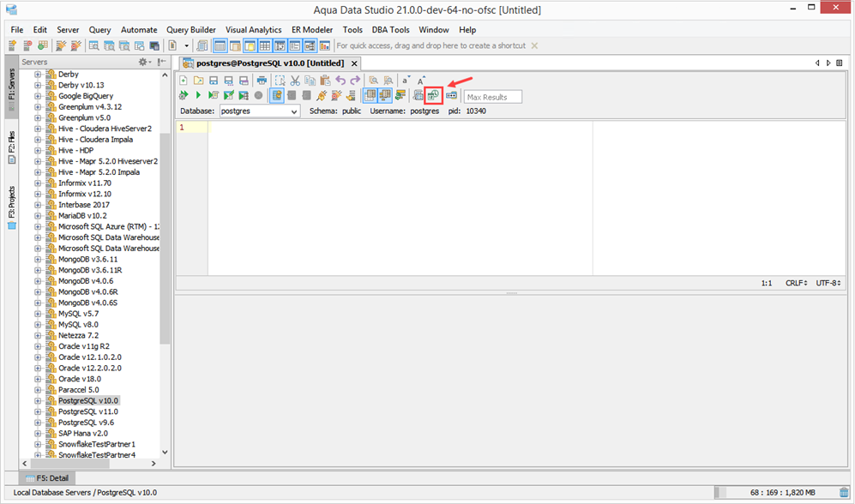Click into the Max Results input field
Viewport: 855px width, 504px height.
[492, 97]
